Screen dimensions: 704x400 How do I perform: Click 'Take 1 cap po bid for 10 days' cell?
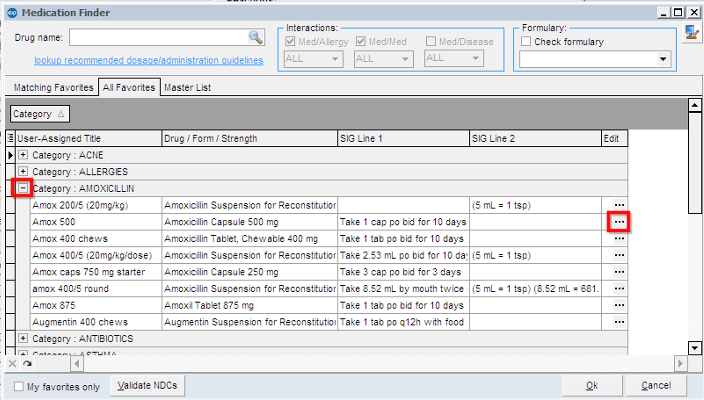tap(403, 222)
